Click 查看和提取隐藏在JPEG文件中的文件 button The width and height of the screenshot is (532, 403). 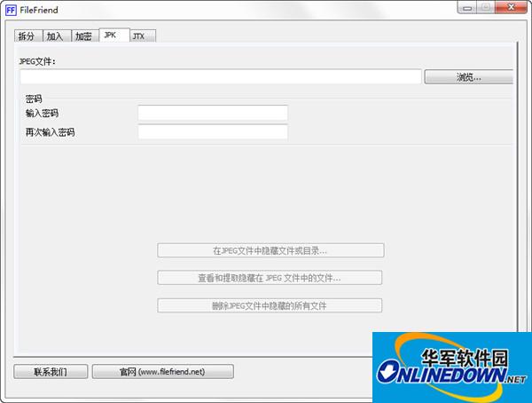[x=270, y=278]
